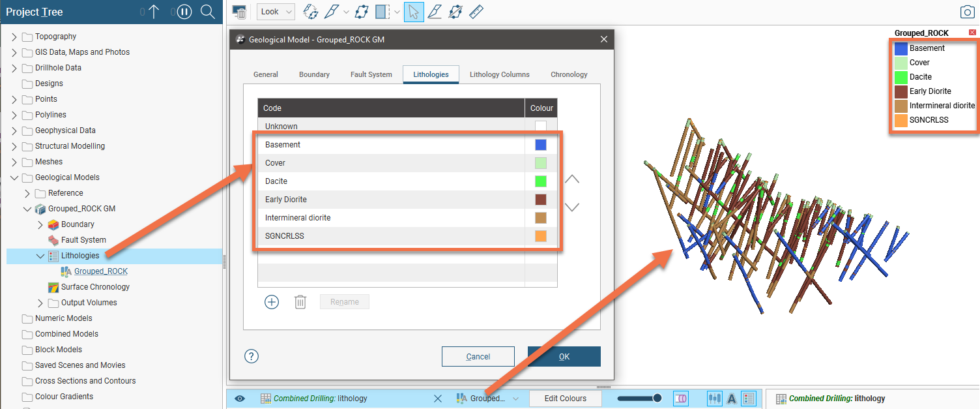Click the Basement colour swatch
This screenshot has width=980, height=409.
pos(541,145)
